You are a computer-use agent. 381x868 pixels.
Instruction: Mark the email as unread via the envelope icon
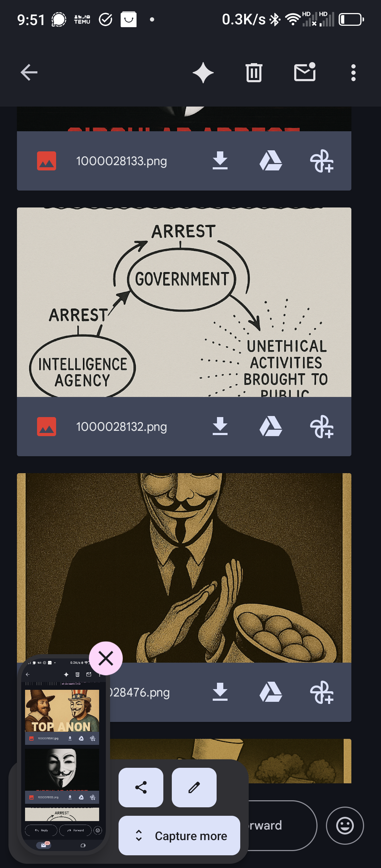coord(305,72)
